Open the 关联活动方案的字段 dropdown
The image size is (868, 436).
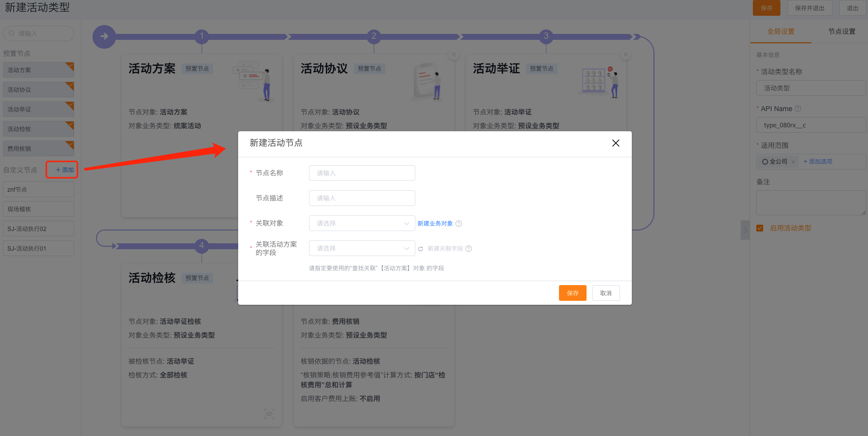click(362, 248)
